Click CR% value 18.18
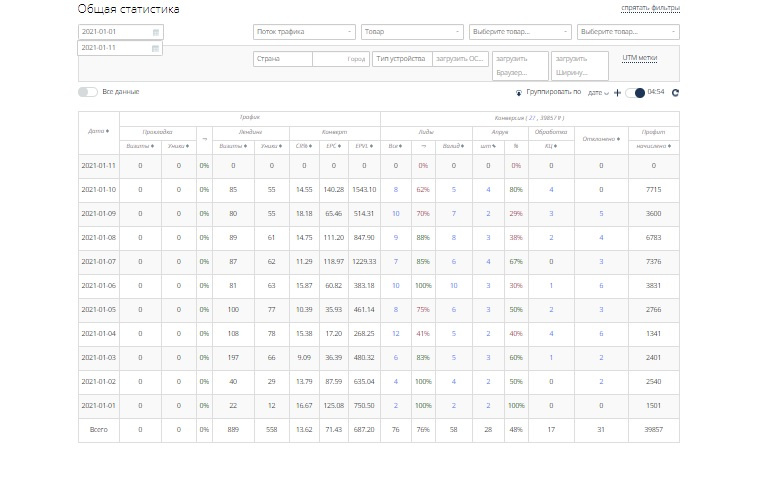This screenshot has height=481, width=781. 304,214
